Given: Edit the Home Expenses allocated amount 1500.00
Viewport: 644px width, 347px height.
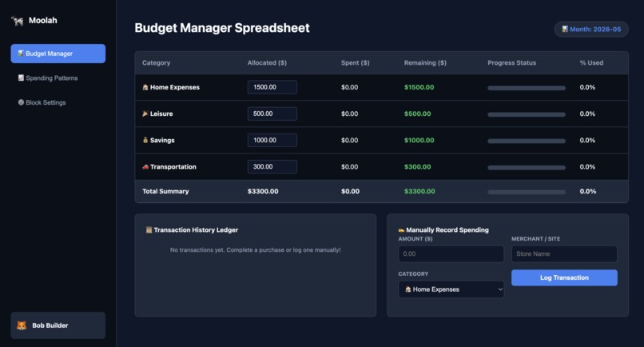Looking at the screenshot, I should [x=272, y=87].
